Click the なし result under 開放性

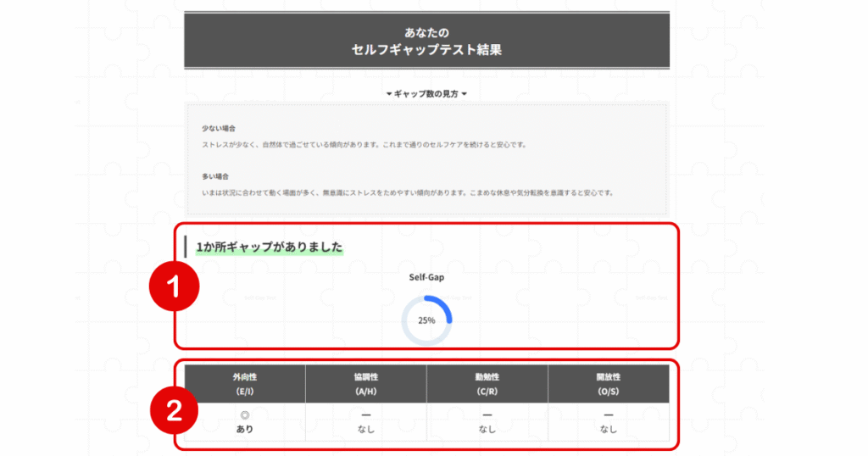tap(609, 429)
